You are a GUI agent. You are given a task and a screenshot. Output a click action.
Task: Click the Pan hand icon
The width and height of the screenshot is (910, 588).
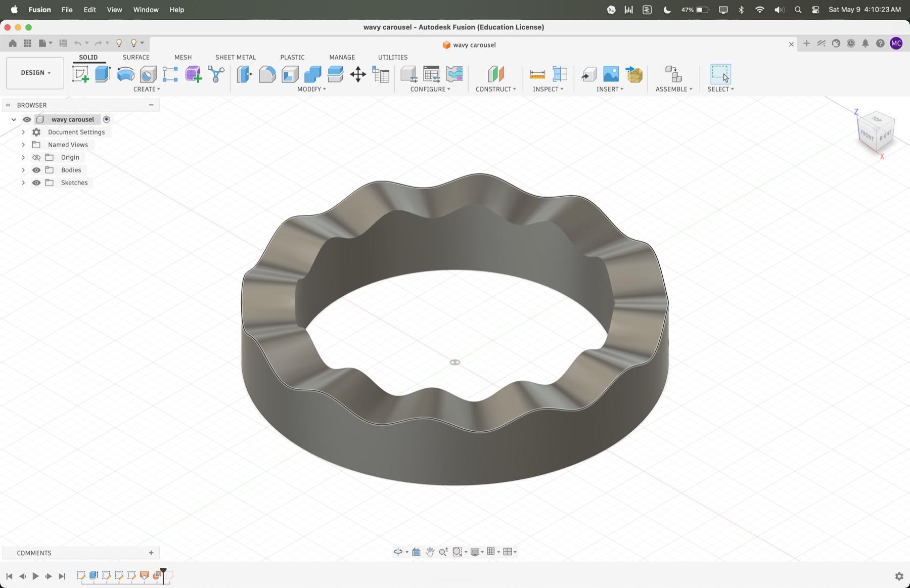430,552
